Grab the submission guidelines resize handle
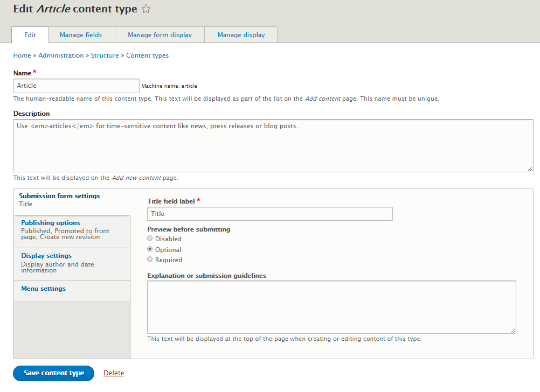 tap(513, 331)
